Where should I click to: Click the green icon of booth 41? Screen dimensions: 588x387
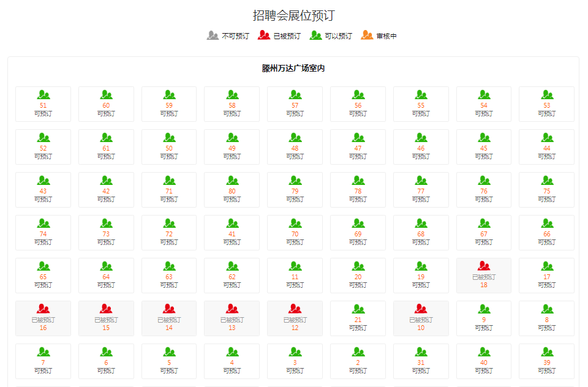coord(233,224)
